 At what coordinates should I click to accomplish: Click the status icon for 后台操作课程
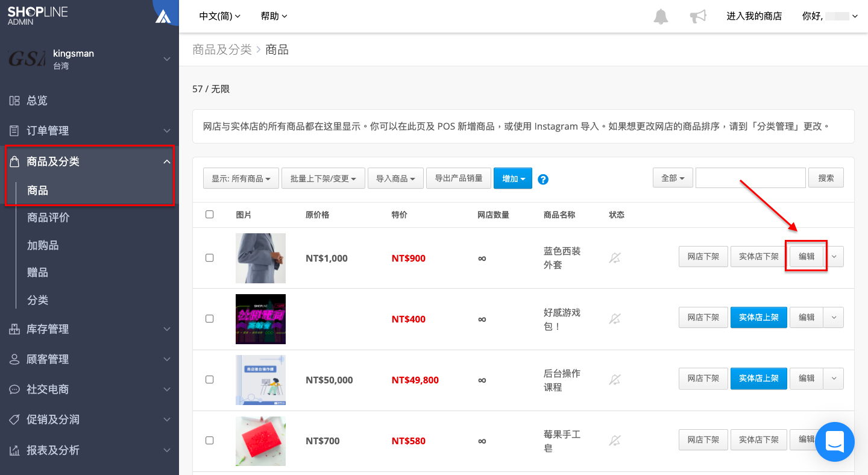click(x=615, y=380)
